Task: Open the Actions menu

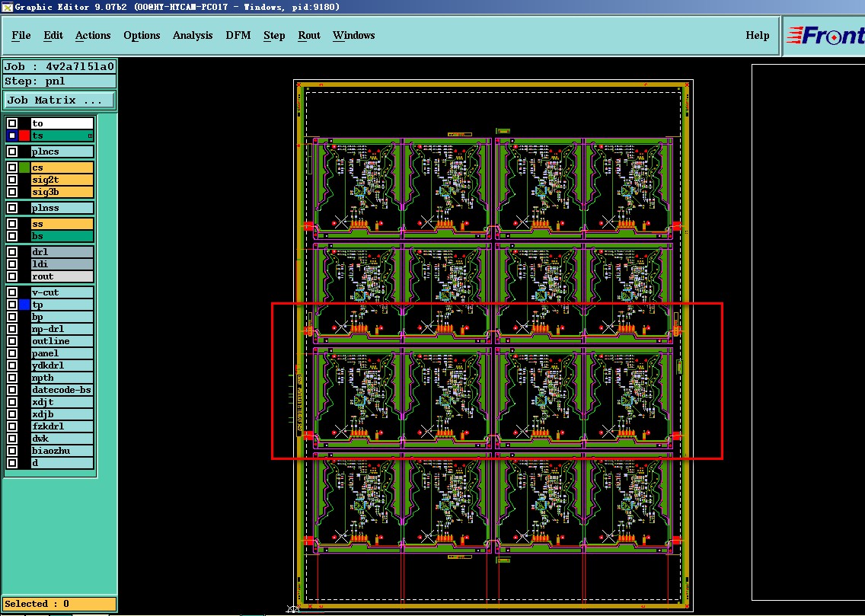Action: [x=93, y=35]
